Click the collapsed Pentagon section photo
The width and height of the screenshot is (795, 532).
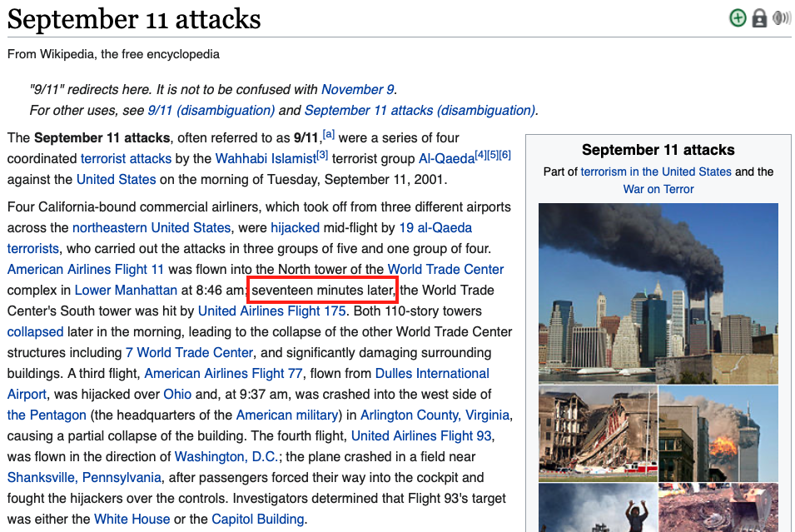[x=598, y=434]
